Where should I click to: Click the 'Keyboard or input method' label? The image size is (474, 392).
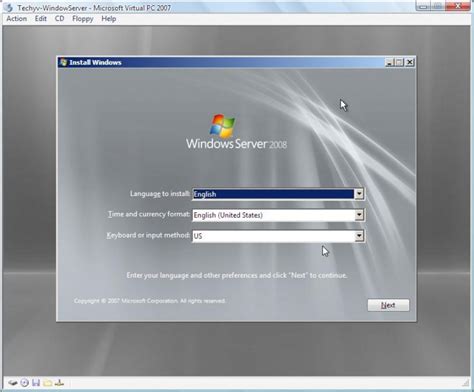tap(148, 235)
